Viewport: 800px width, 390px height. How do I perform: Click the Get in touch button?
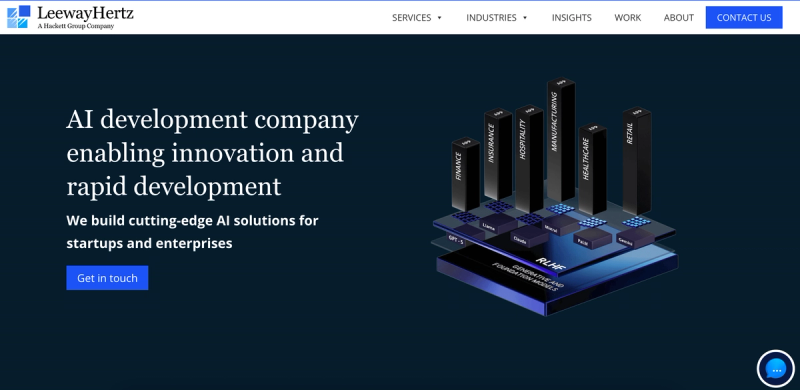click(107, 278)
